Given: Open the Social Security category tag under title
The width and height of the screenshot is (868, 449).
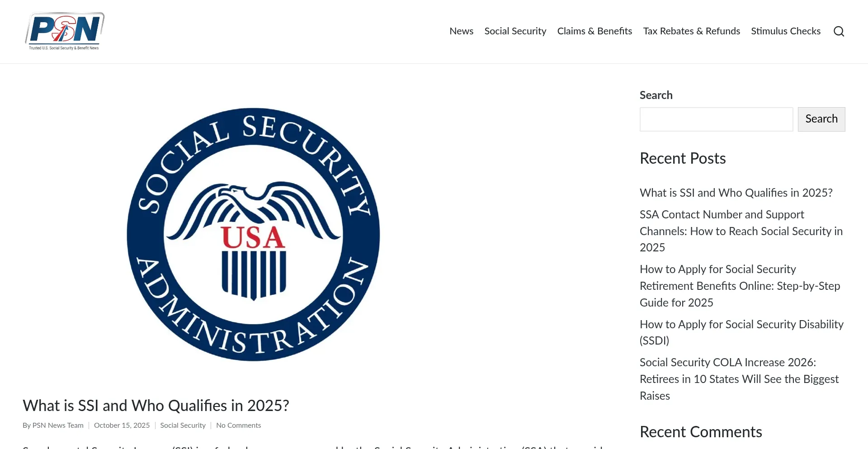Looking at the screenshot, I should click(183, 425).
